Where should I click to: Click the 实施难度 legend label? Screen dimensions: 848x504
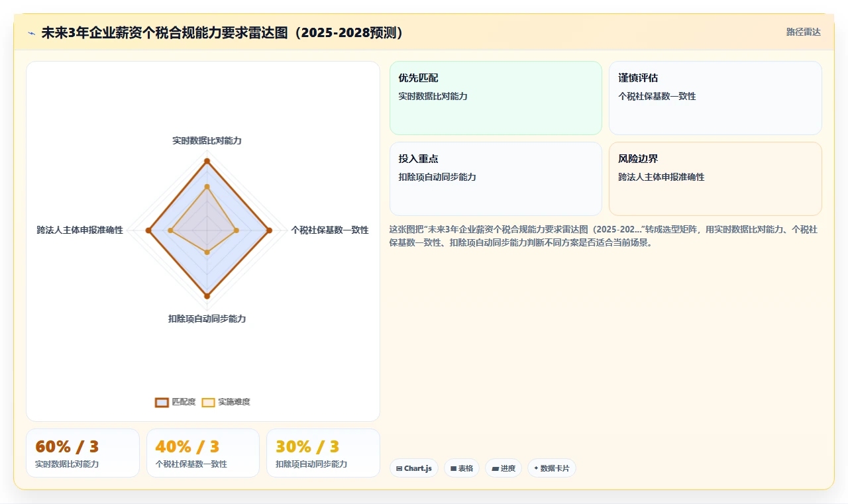point(234,402)
